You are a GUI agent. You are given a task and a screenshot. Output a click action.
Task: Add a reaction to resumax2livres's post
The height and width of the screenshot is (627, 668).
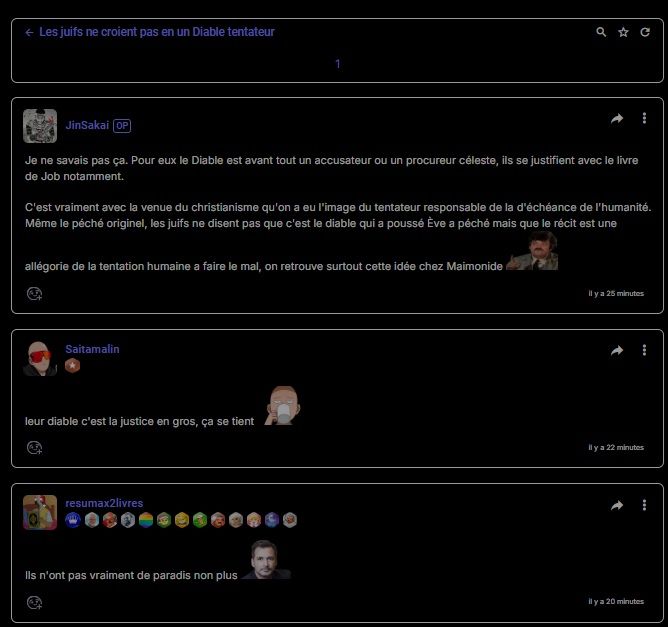[x=35, y=602]
